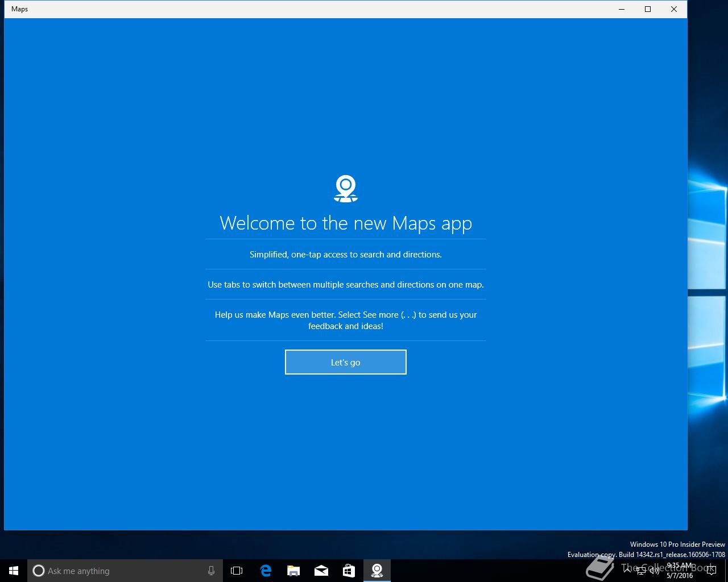The width and height of the screenshot is (728, 582).
Task: Open Task View from the taskbar
Action: [x=237, y=571]
